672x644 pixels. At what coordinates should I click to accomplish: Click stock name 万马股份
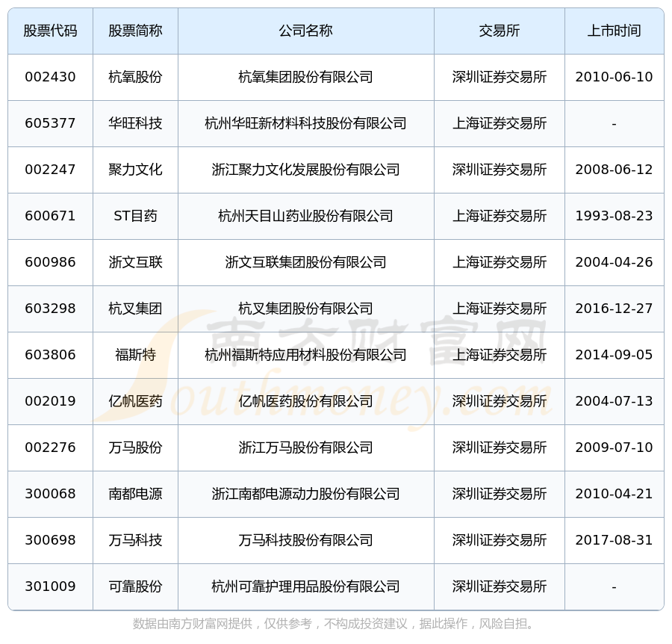(x=135, y=448)
